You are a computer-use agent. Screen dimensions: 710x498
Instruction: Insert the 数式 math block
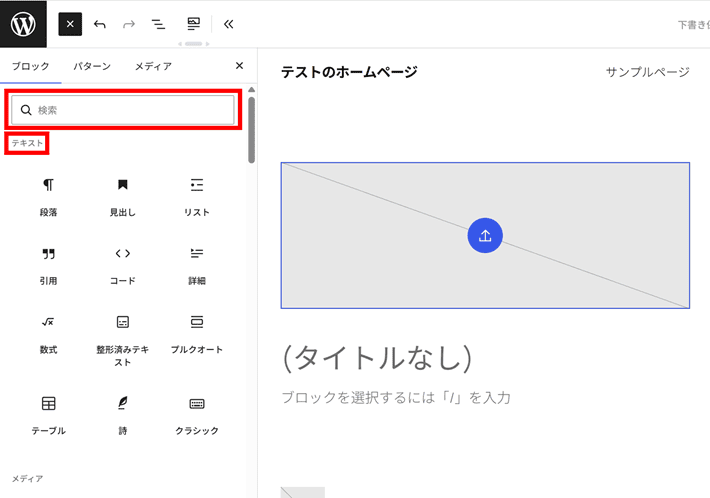tap(48, 334)
